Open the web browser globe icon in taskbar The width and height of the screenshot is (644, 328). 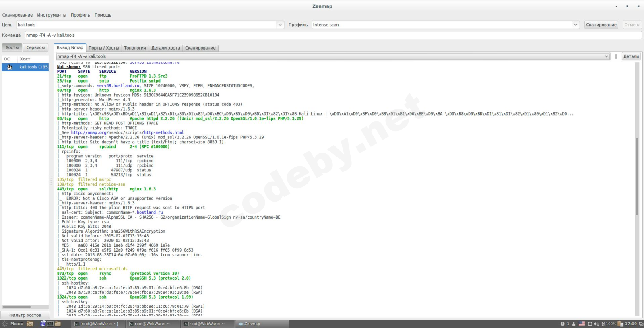(x=43, y=324)
